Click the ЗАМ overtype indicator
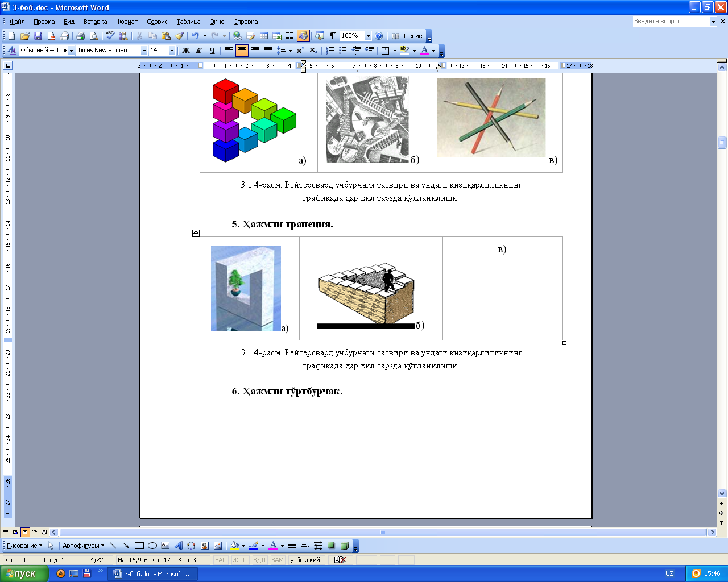Viewport: 728px width, 582px height. pyautogui.click(x=277, y=560)
